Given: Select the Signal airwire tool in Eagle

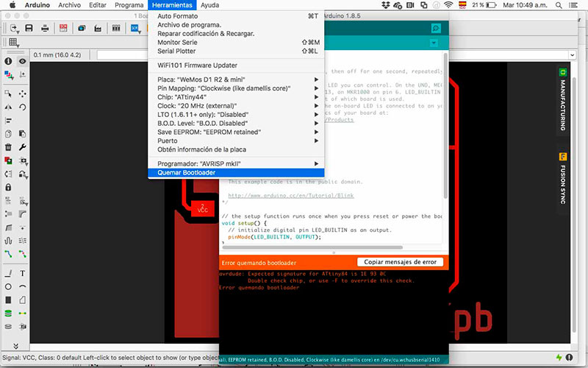Looking at the screenshot, I should pos(23,314).
